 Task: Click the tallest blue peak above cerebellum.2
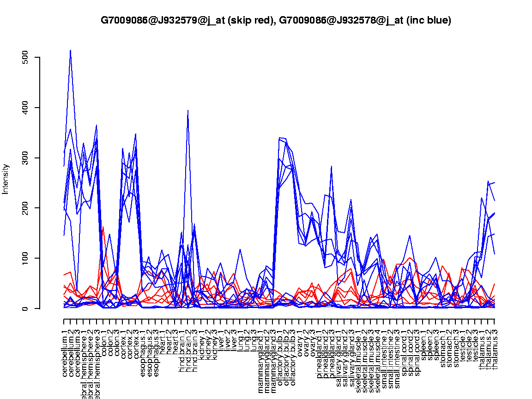tap(70, 50)
